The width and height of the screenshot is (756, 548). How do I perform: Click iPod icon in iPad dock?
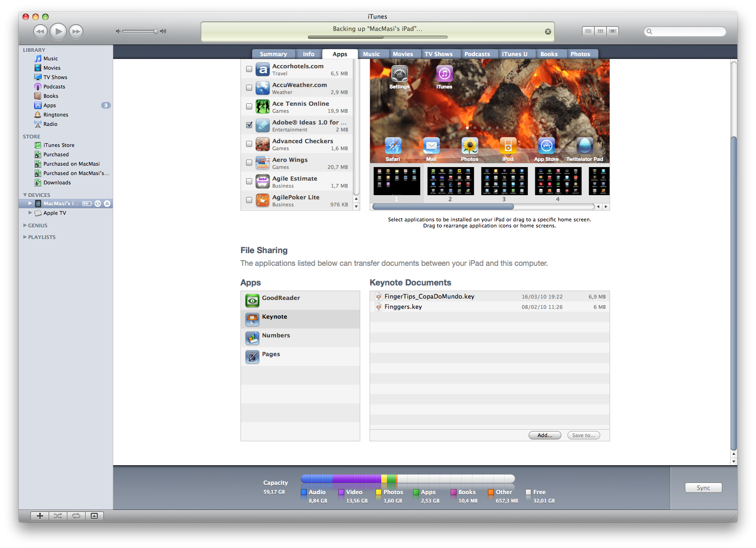[x=508, y=146]
